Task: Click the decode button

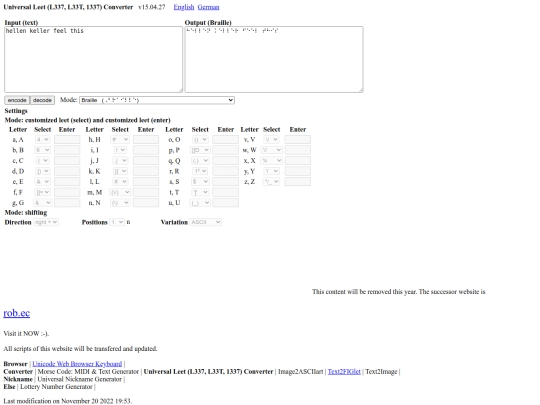Action: point(42,100)
